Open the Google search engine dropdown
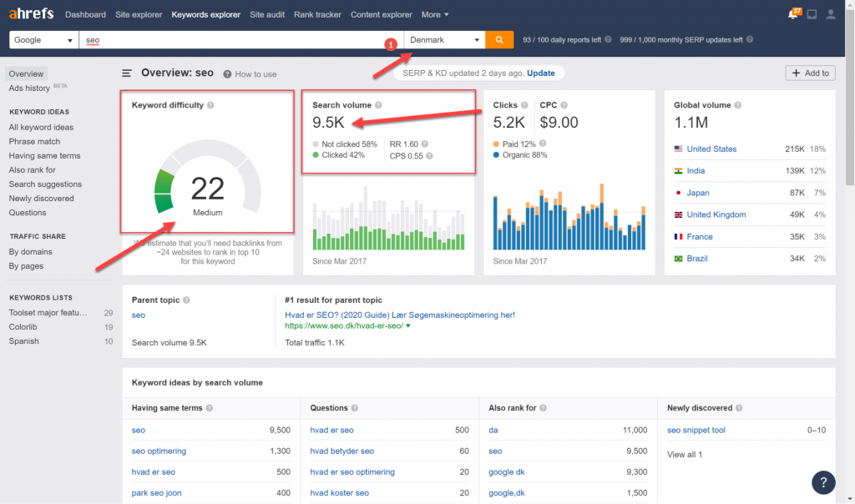This screenshot has height=504, width=855. tap(43, 40)
